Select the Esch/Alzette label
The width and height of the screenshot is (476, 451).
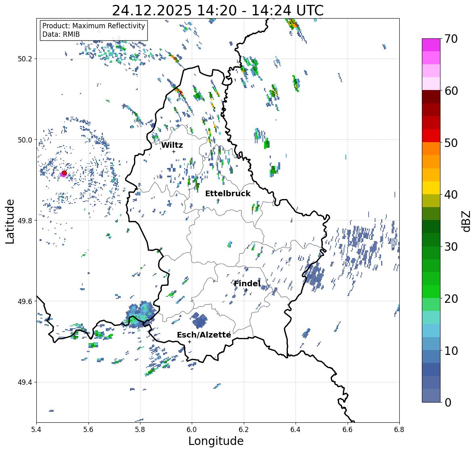coord(204,335)
